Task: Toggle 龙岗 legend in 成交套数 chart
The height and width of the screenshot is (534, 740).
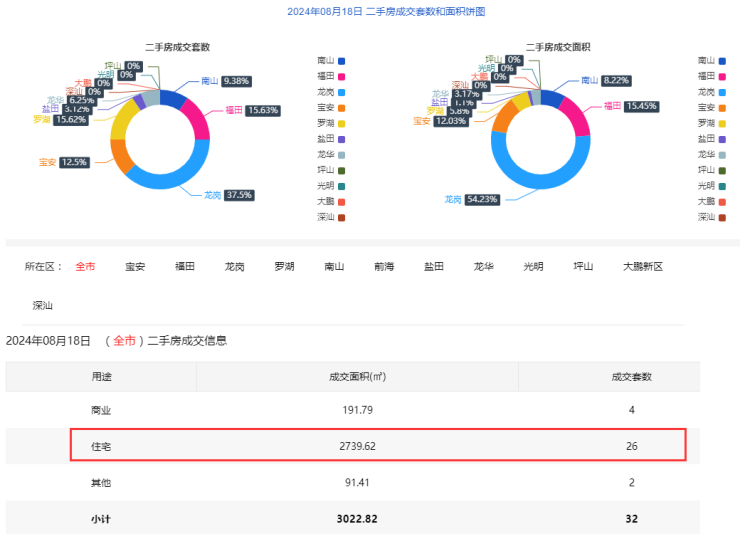Action: tap(331, 91)
